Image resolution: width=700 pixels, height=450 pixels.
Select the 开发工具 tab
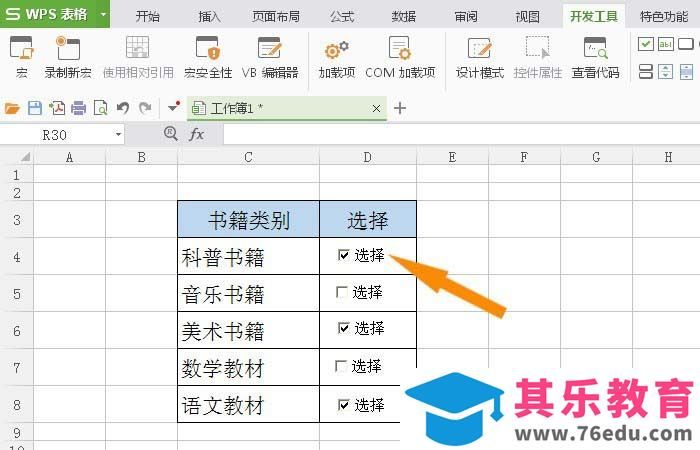594,17
